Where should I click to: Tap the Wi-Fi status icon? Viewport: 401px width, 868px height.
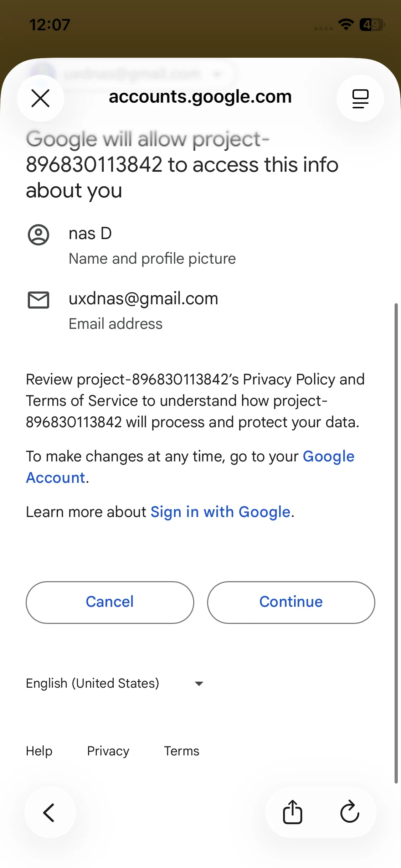point(346,25)
